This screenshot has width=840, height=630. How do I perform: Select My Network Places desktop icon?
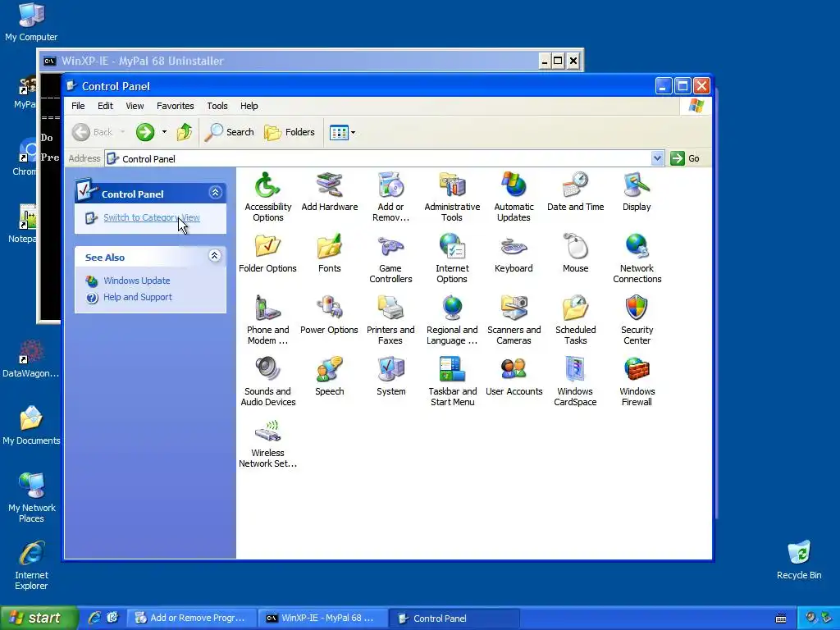(31, 498)
